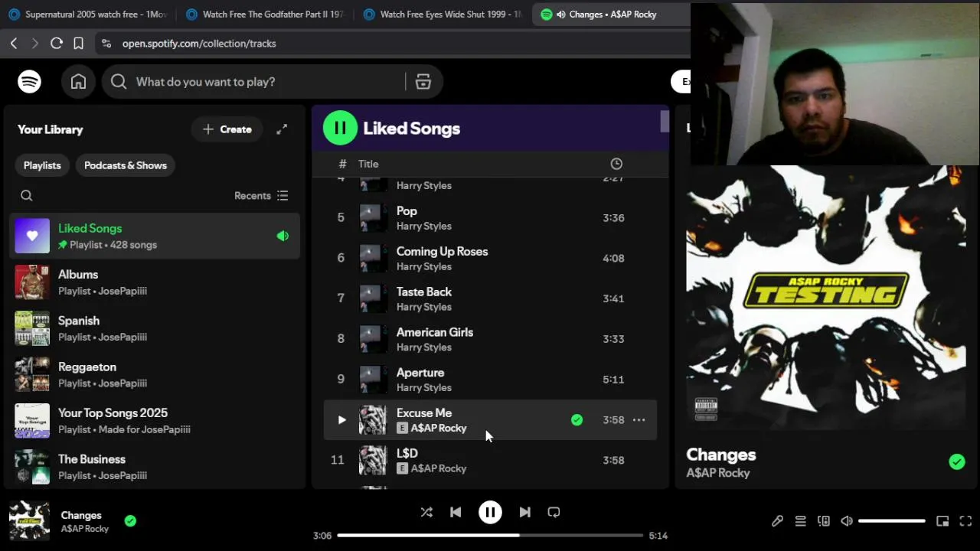980x551 pixels.
Task: Skip to next track
Action: (524, 513)
